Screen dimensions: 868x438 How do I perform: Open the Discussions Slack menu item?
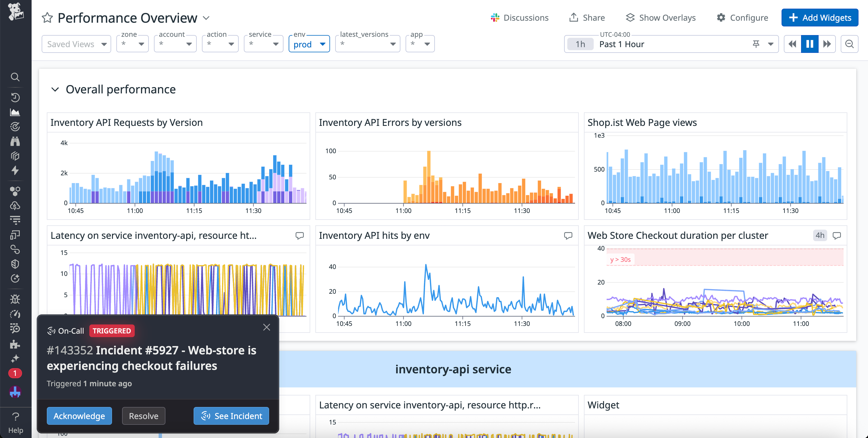(x=519, y=18)
